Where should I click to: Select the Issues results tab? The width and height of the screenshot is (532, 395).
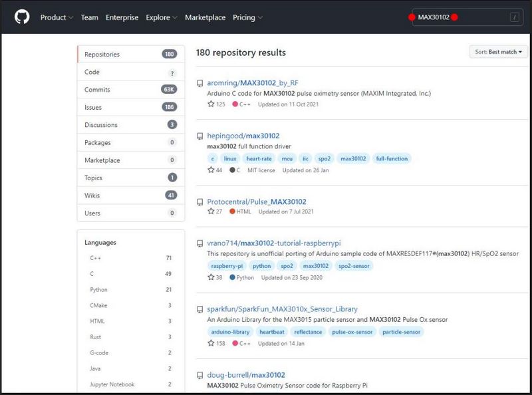coord(131,107)
